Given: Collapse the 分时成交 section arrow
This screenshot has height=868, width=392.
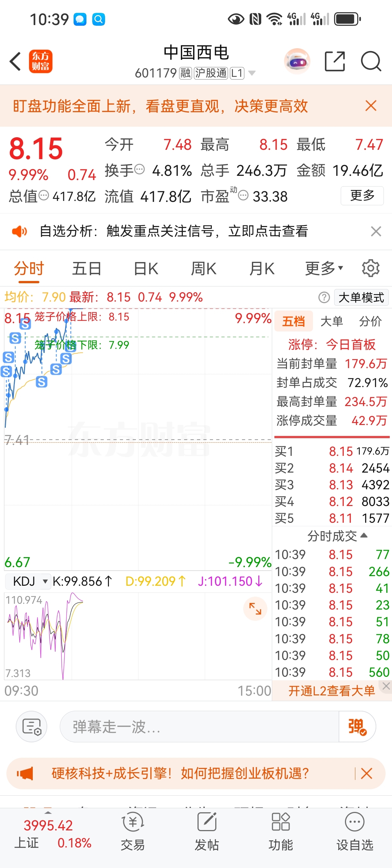Looking at the screenshot, I should pyautogui.click(x=364, y=535).
